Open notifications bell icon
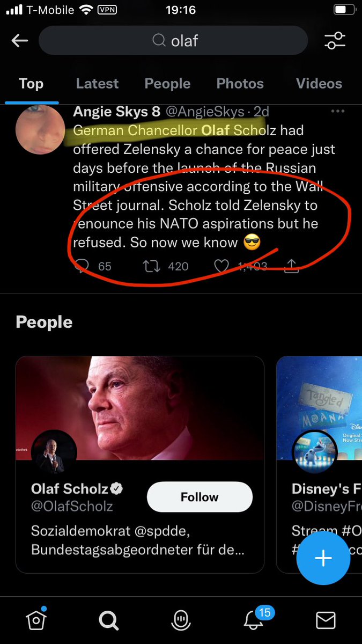Image resolution: width=362 pixels, height=644 pixels. click(254, 620)
